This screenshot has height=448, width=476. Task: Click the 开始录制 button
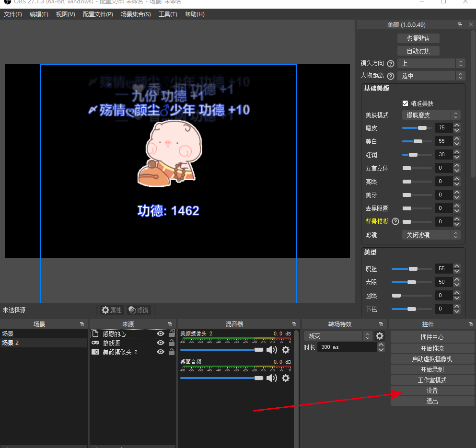tap(432, 369)
